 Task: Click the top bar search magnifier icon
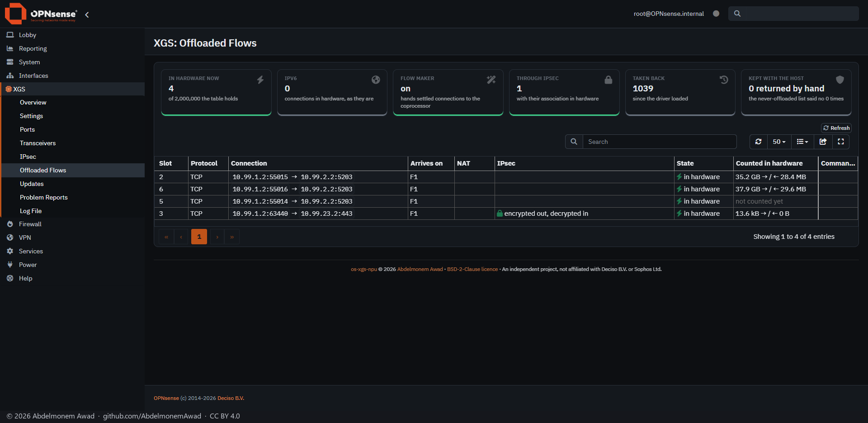point(737,14)
